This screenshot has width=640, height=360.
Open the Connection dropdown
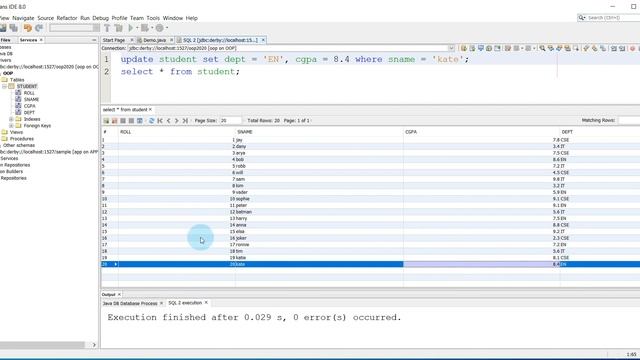pos(451,48)
